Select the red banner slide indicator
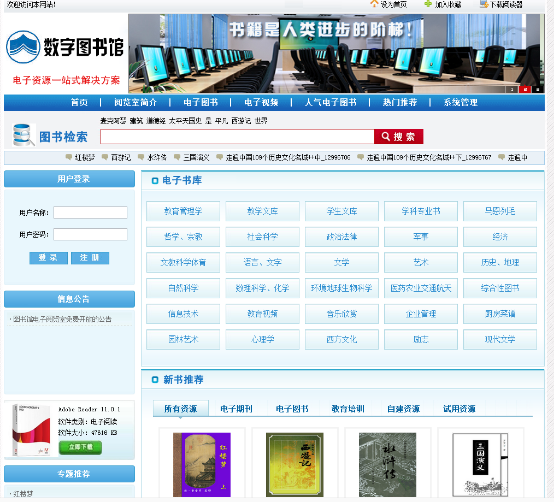Viewport: 554px width, 502px height. (525, 90)
